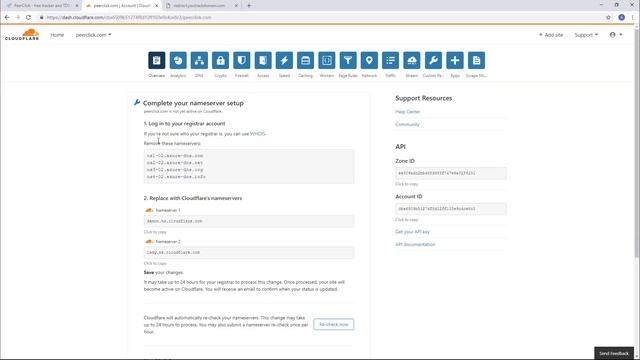Image resolution: width=640 pixels, height=360 pixels.
Task: Open the Stream cloud icon
Action: 411,60
